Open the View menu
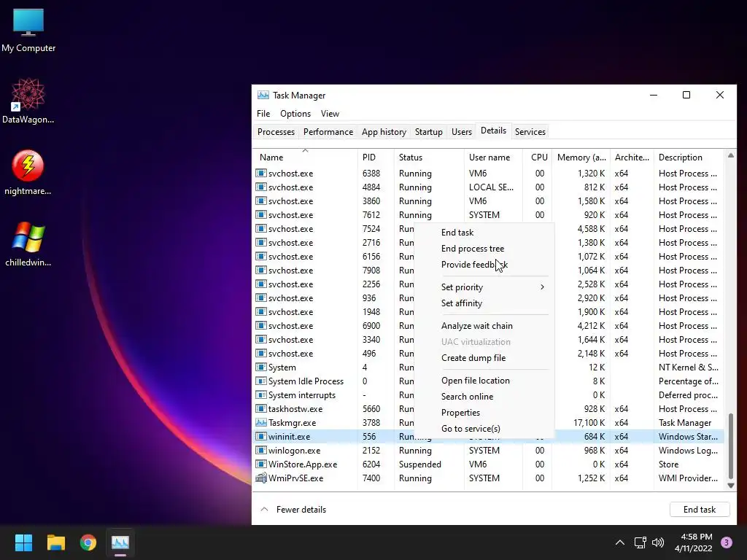The image size is (747, 560). 330,113
